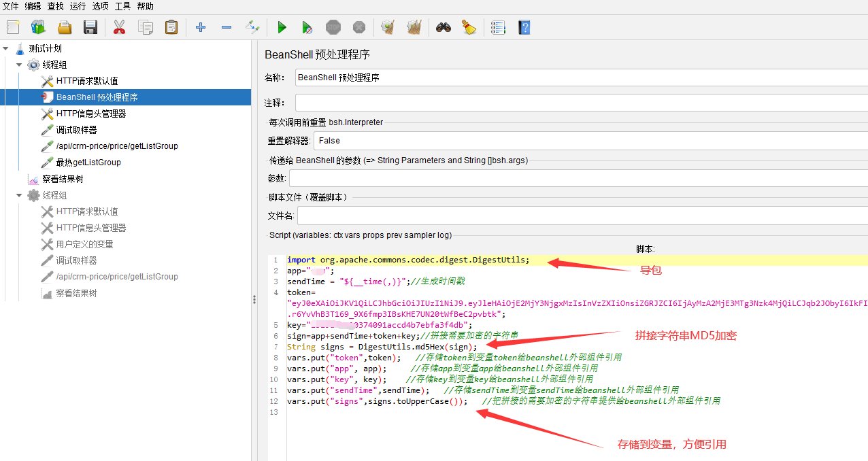868x461 pixels.
Task: Collapse the first 线程组 thread group
Action: pos(18,65)
